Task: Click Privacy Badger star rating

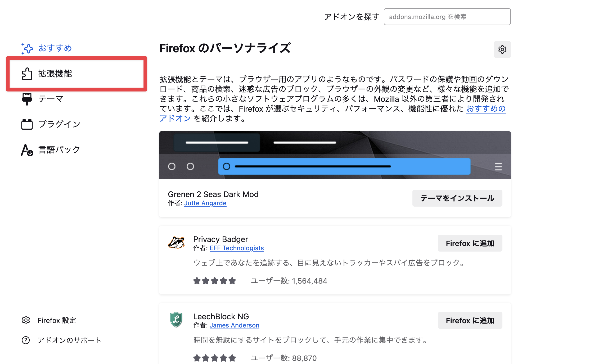Action: click(214, 281)
